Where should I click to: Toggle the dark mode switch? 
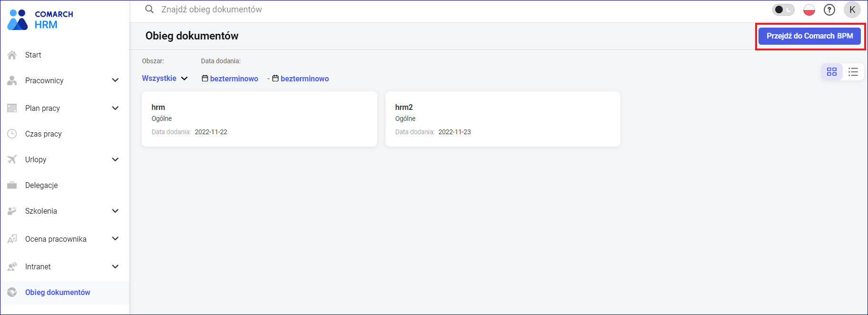click(x=783, y=10)
